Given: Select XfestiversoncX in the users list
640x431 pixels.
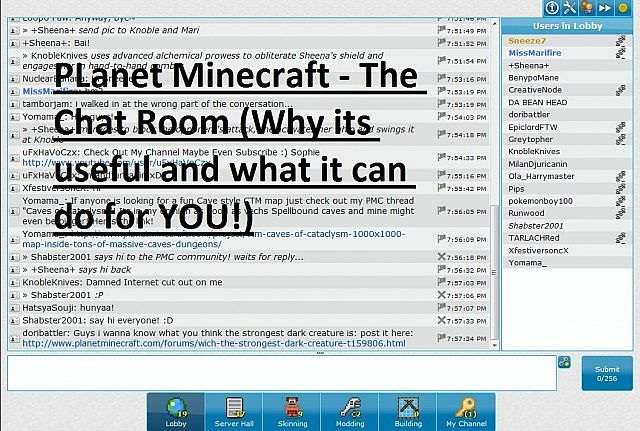Looking at the screenshot, I should tap(538, 251).
